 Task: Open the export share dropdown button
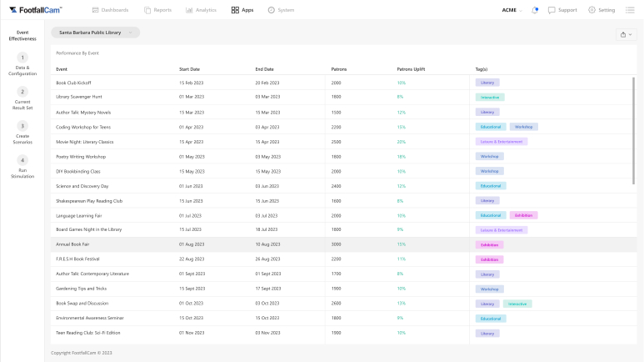coord(625,34)
